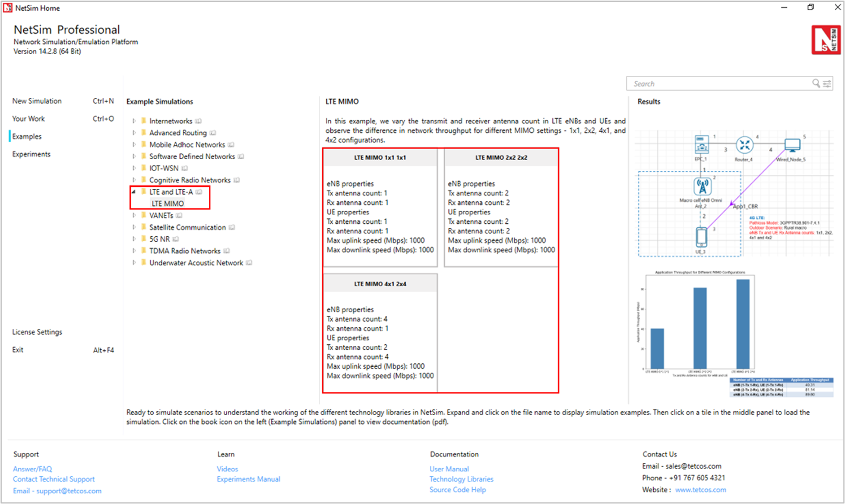The height and width of the screenshot is (504, 845).
Task: Expand the Satellite Communication folder
Action: pos(134,227)
